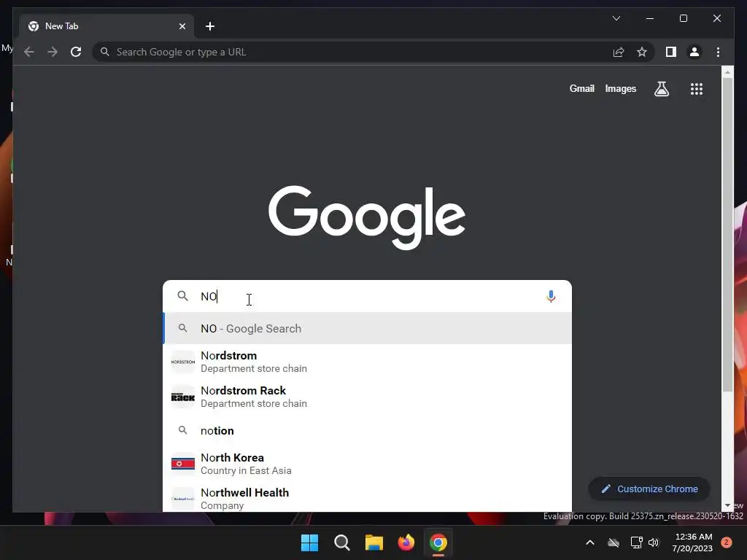This screenshot has width=747, height=560.
Task: Close the New Tab tab
Action: click(x=182, y=26)
